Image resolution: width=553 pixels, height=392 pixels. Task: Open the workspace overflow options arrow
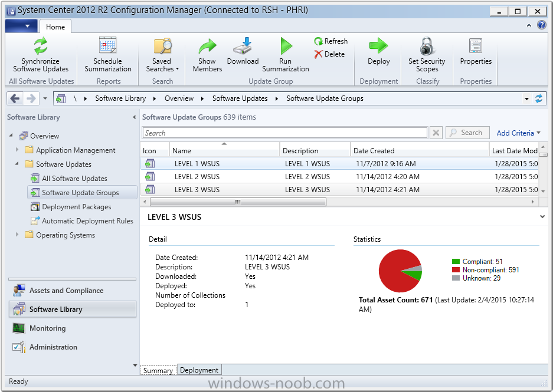click(x=135, y=365)
